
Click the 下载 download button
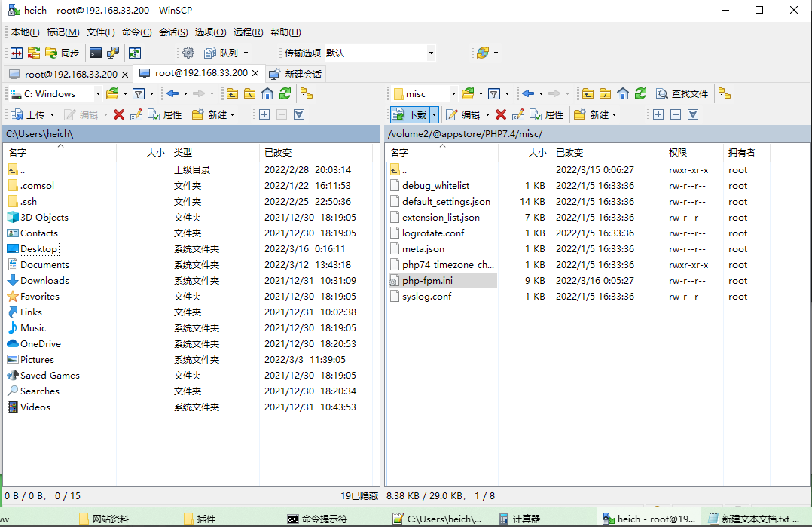point(410,114)
